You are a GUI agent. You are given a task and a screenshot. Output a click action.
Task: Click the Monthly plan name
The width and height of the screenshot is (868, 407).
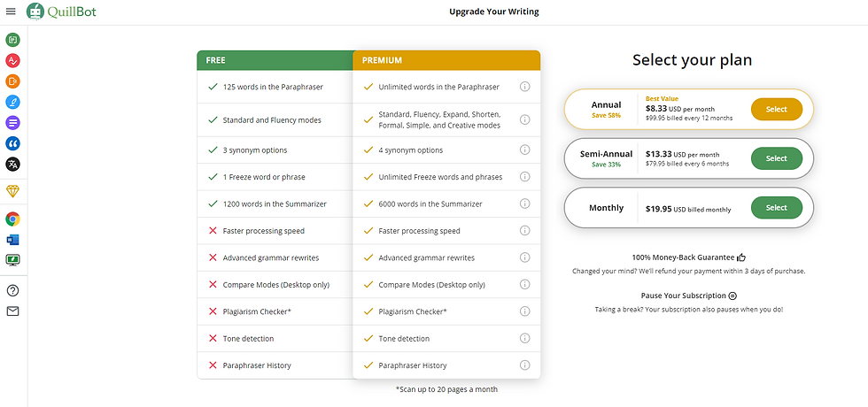(x=606, y=208)
